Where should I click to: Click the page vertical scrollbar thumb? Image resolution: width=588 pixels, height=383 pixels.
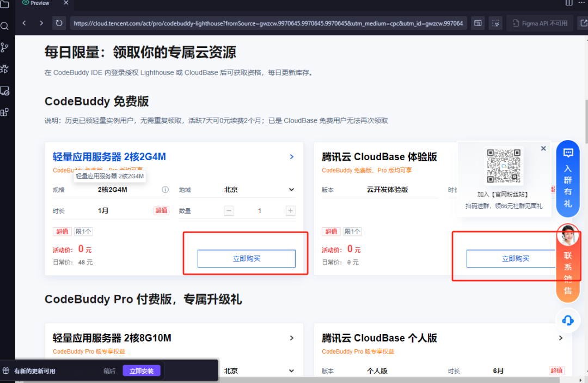point(586,121)
